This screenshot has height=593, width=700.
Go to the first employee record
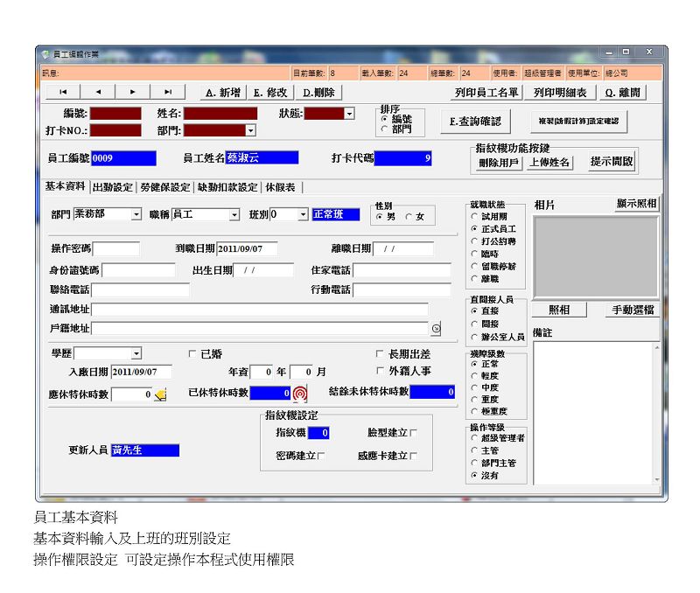[x=62, y=92]
